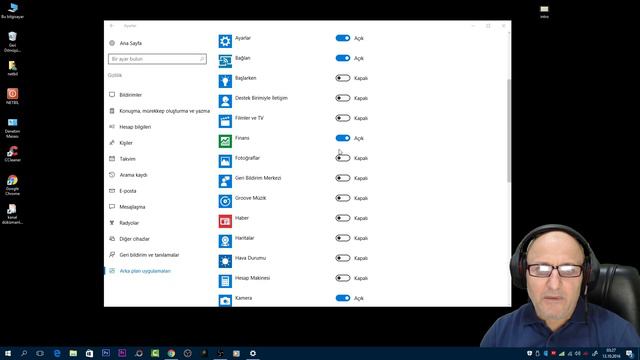640x360 pixels.
Task: Click the Hesap Makinesi calculator icon
Action: [x=225, y=281]
